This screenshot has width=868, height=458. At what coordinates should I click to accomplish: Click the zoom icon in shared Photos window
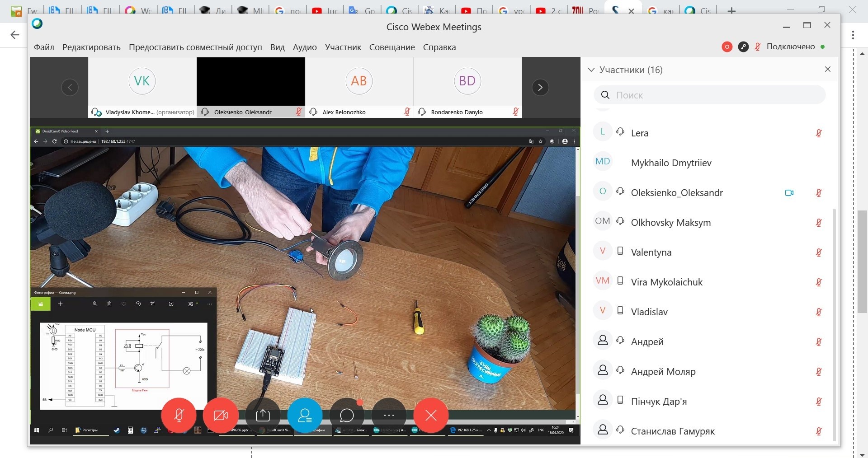point(95,304)
